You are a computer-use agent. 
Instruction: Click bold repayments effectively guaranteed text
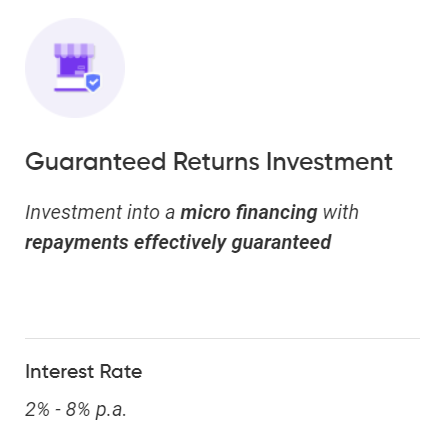tap(178, 242)
